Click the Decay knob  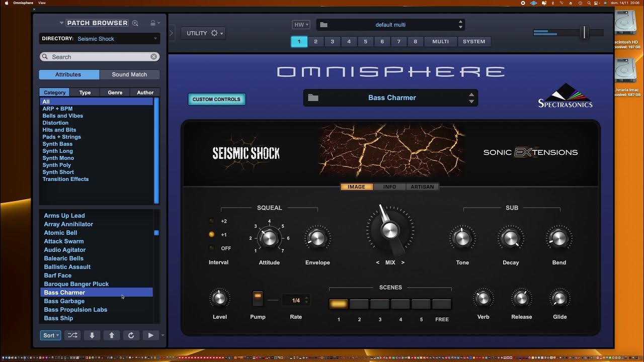click(x=511, y=238)
